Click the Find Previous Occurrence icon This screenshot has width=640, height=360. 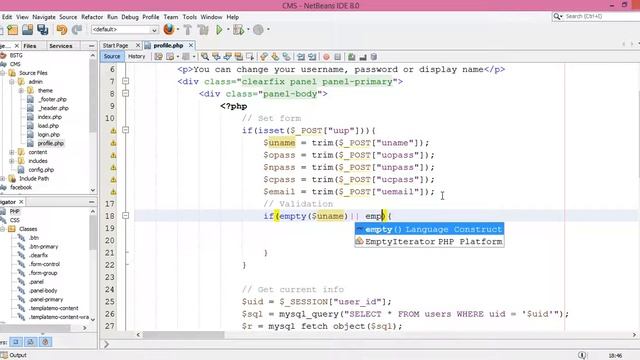[216, 57]
